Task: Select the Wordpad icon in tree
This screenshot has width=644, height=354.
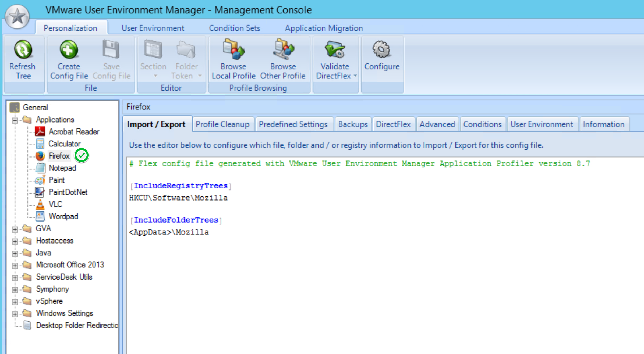Action: click(x=40, y=216)
